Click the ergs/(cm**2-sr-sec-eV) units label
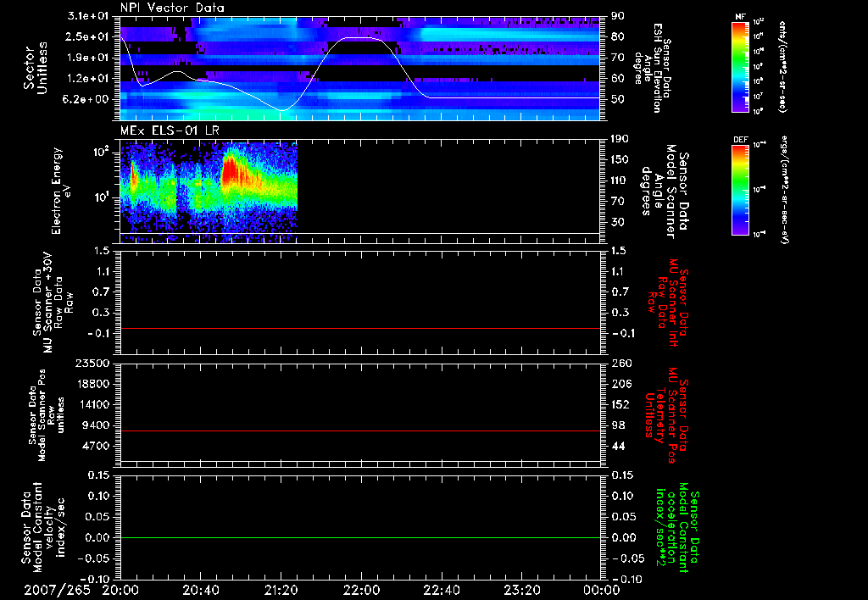Image resolution: width=868 pixels, height=600 pixels. 785,190
